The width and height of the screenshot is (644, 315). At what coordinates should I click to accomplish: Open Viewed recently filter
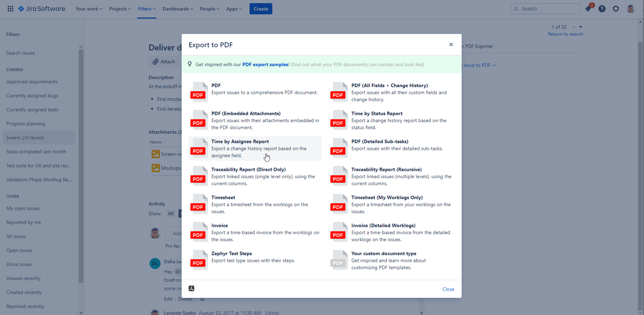point(23,278)
